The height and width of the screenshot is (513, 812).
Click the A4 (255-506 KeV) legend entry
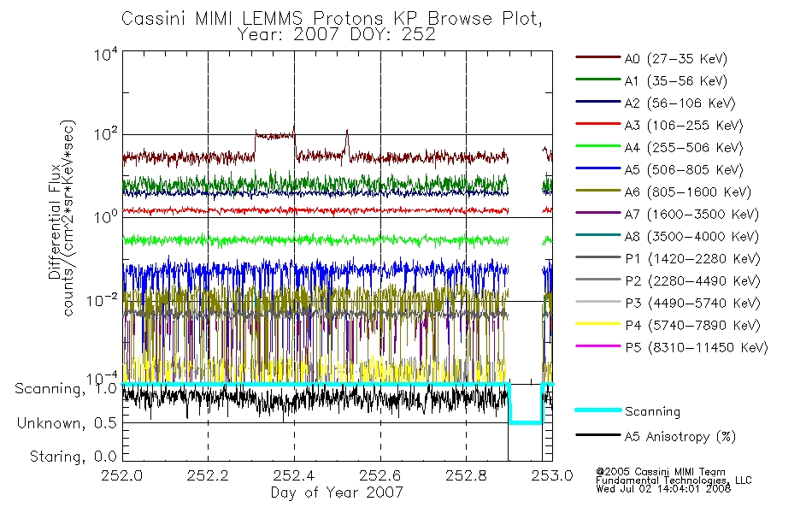click(659, 148)
